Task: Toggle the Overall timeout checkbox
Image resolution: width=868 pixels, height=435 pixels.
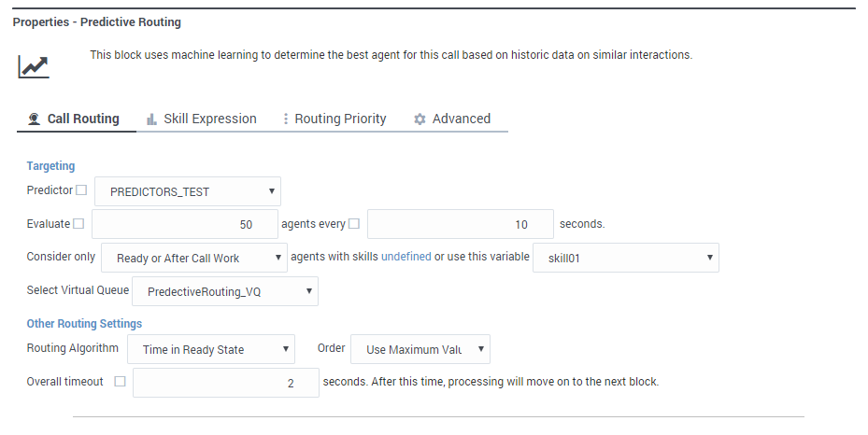Action: point(120,382)
